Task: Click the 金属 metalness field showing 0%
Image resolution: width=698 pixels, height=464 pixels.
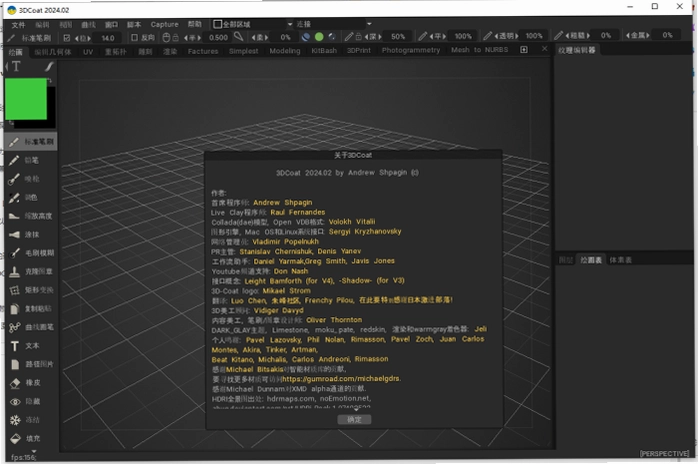Action: (x=667, y=35)
